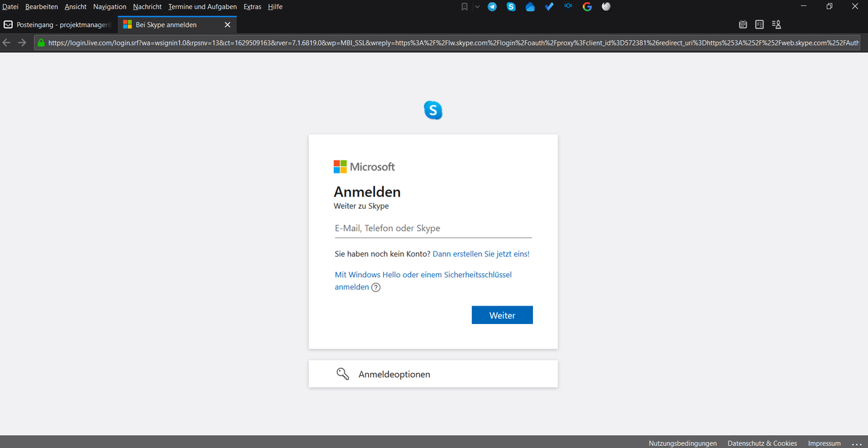Open the Anmeldeoptionen sign-in options

[x=433, y=374]
